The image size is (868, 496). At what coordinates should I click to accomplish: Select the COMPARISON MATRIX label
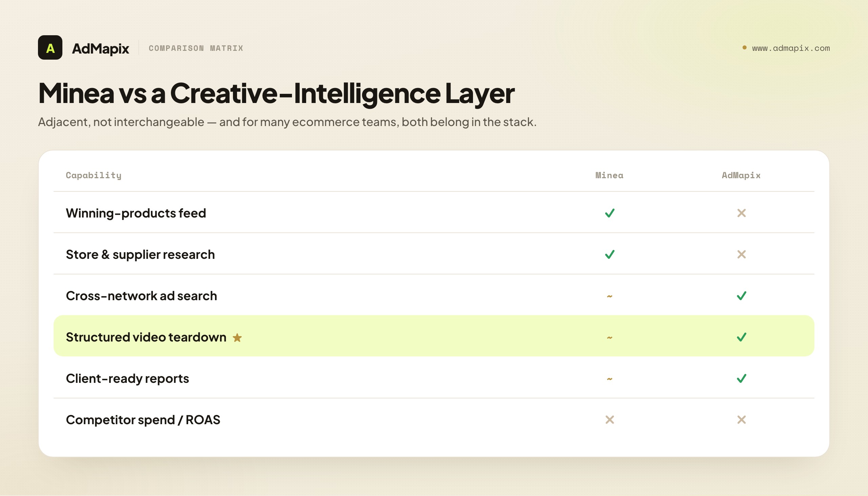pyautogui.click(x=196, y=48)
